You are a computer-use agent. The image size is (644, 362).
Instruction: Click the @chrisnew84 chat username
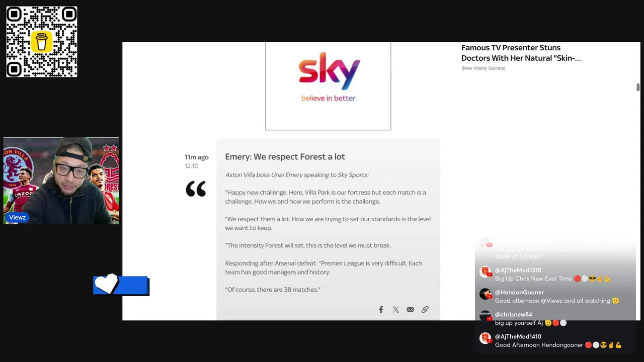tap(514, 315)
